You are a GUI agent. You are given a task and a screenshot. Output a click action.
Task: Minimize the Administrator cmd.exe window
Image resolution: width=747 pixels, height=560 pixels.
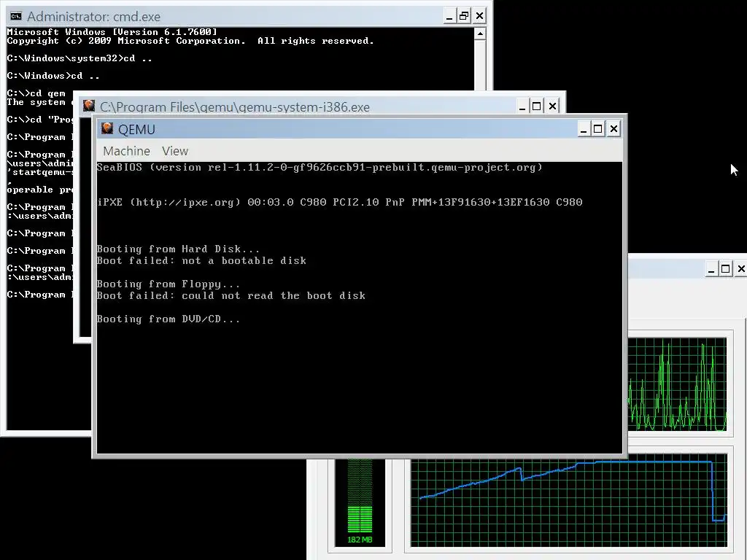click(x=449, y=17)
